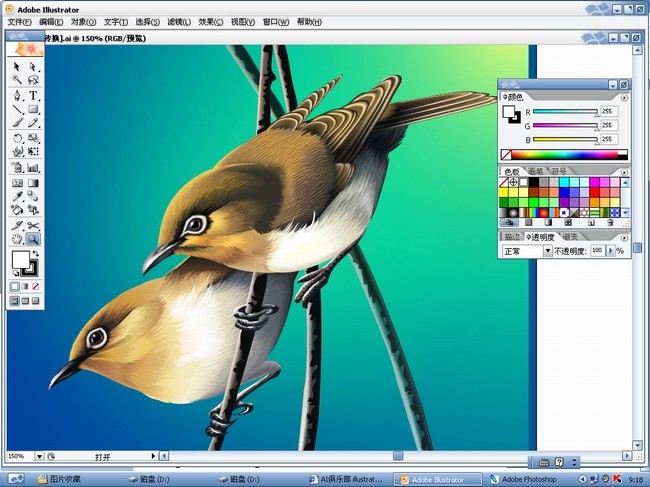Show only gradient swatches in swatches panel

pyautogui.click(x=548, y=223)
